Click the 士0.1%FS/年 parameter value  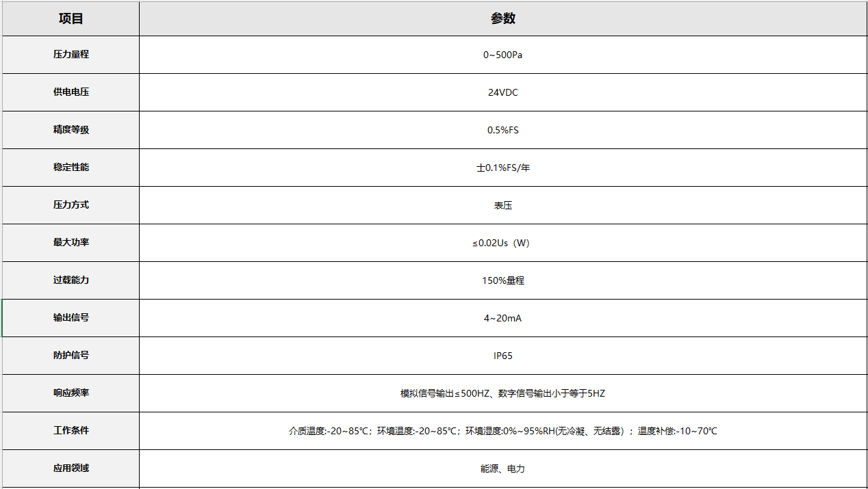503,168
